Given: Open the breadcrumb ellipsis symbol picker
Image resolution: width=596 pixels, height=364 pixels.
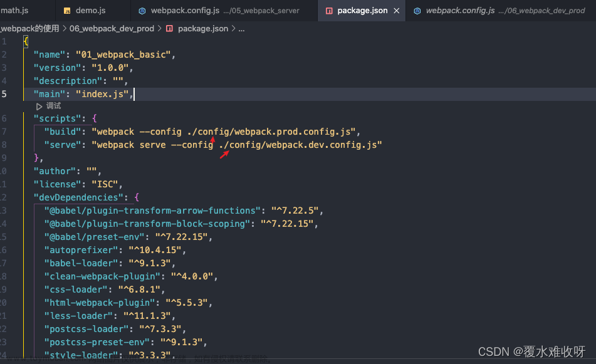Looking at the screenshot, I should tap(241, 29).
